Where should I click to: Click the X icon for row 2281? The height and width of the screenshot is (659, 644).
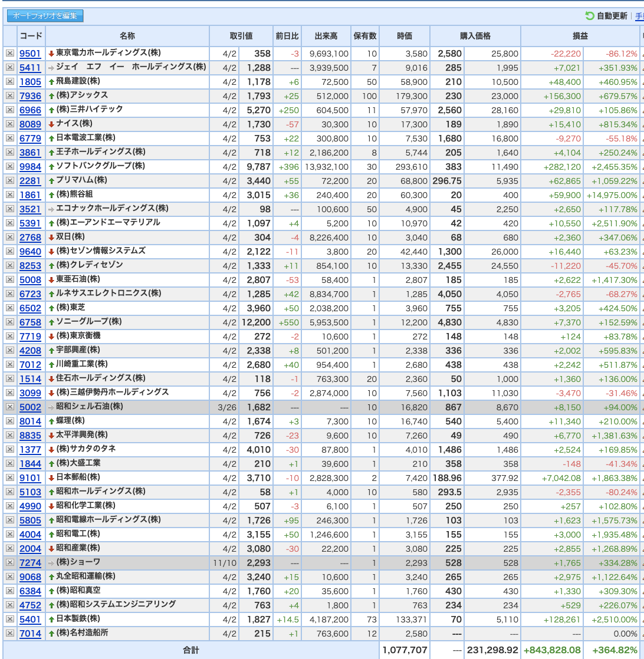pos(10,181)
